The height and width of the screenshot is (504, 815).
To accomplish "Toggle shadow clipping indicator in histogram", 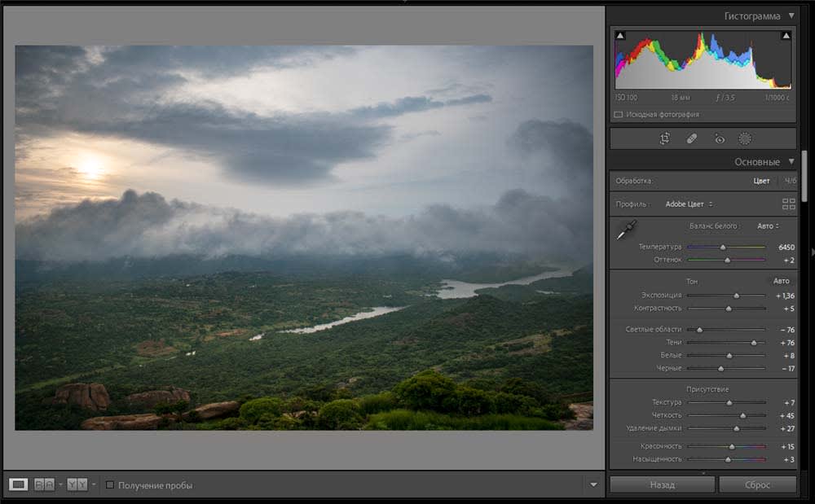I will click(620, 36).
